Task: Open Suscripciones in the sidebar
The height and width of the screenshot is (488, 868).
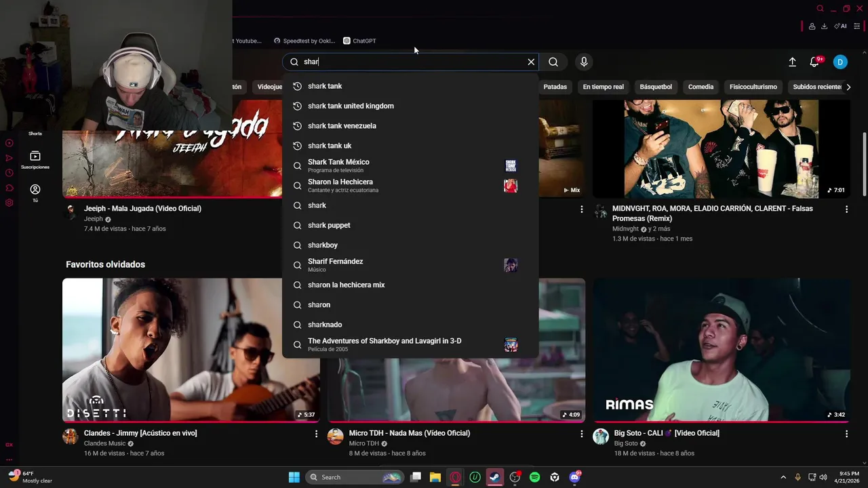Action: click(x=35, y=160)
